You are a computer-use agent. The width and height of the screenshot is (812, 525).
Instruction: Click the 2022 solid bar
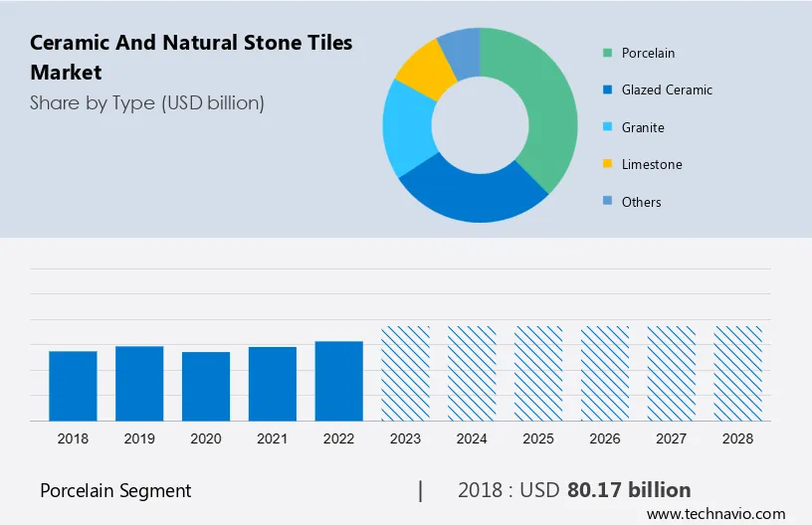pos(338,381)
